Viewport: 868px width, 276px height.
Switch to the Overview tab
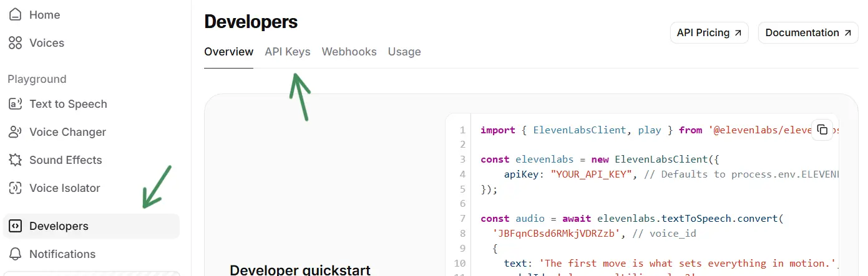[x=228, y=52]
